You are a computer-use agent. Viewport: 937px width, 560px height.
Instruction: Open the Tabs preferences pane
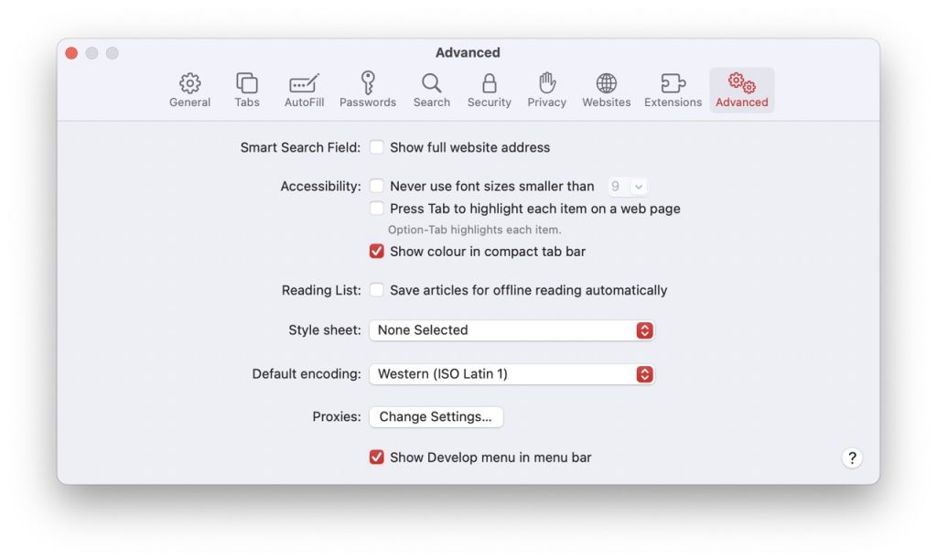pos(247,91)
